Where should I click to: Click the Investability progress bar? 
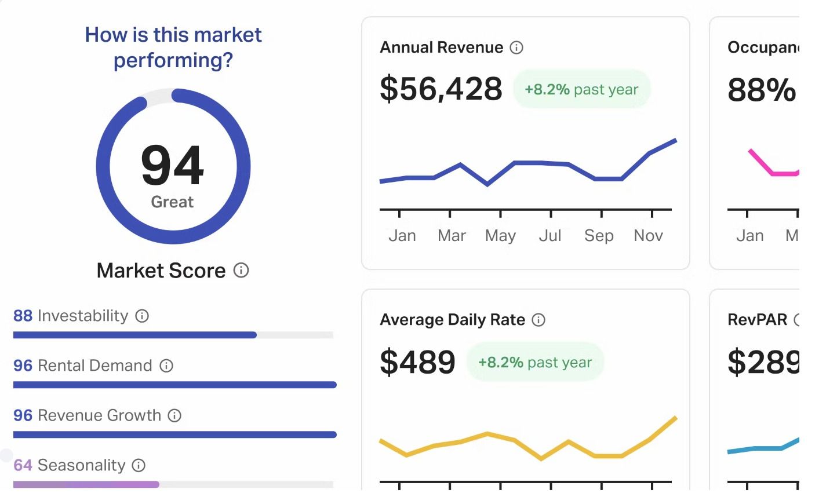pyautogui.click(x=173, y=335)
